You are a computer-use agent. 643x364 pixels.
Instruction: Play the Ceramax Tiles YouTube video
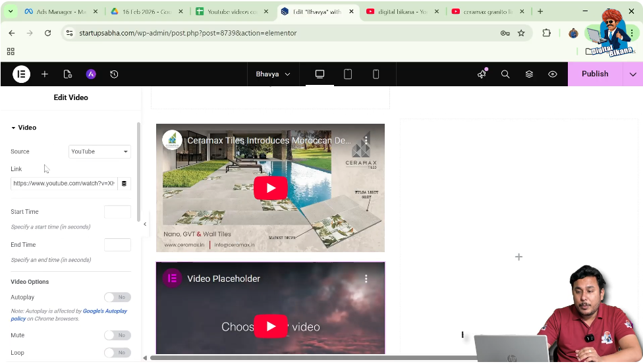tap(270, 188)
